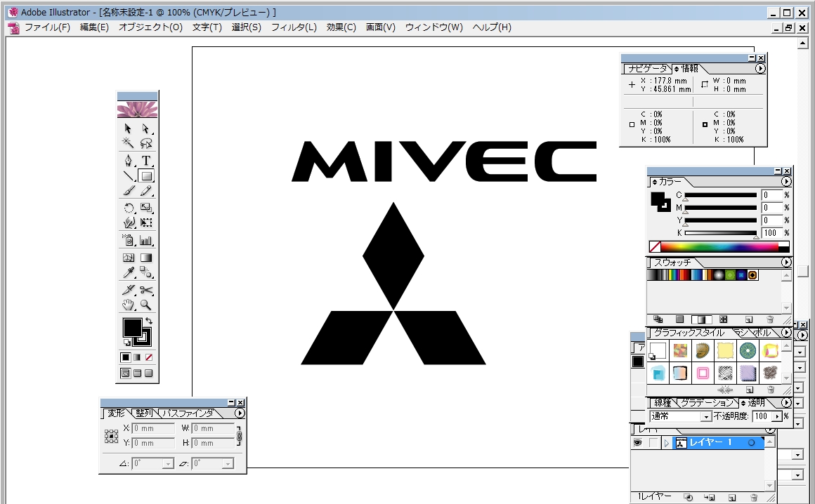The height and width of the screenshot is (504, 815).
Task: Select the Eyedropper tool
Action: (x=129, y=272)
